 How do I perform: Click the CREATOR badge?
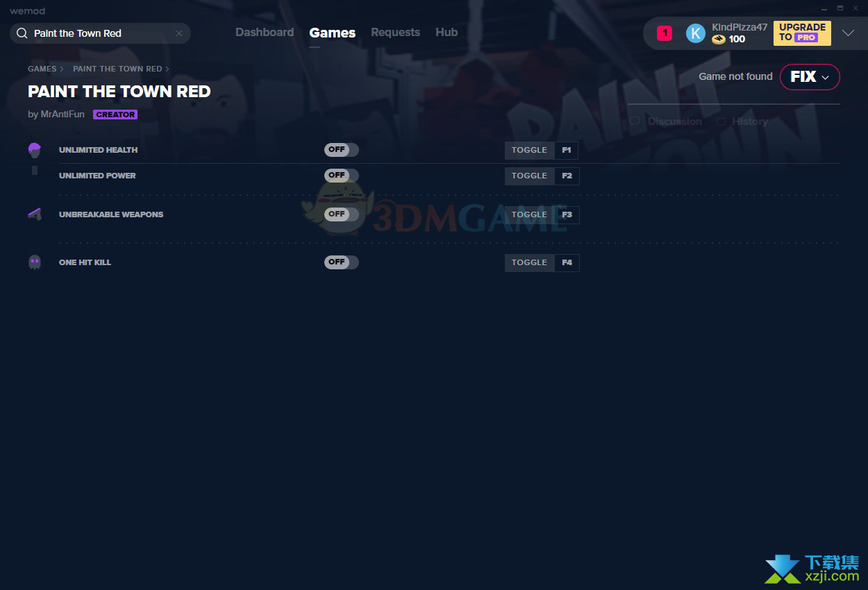point(115,115)
